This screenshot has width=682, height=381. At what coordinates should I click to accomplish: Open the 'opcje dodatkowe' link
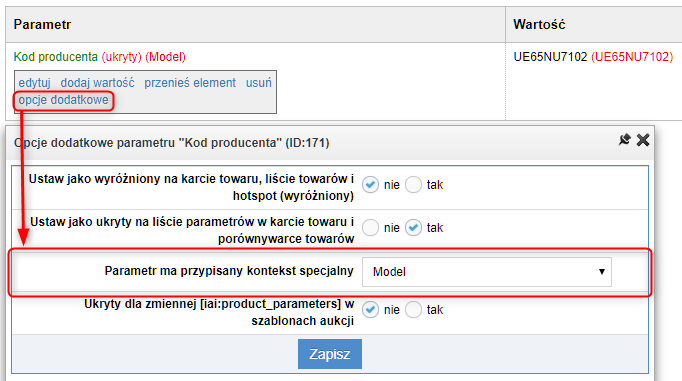click(x=64, y=100)
